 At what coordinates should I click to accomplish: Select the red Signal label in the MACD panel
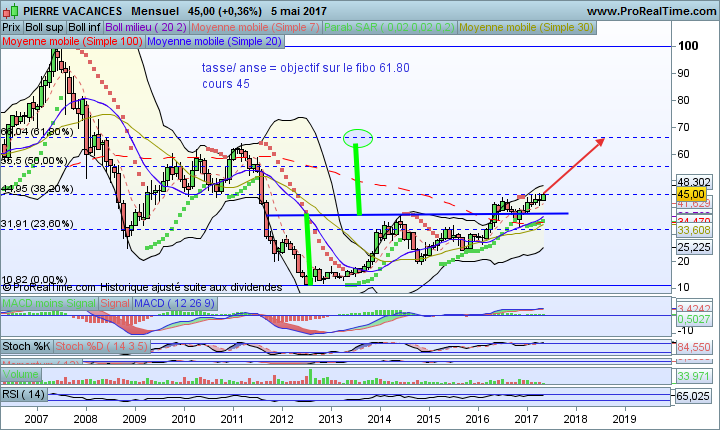(115, 303)
